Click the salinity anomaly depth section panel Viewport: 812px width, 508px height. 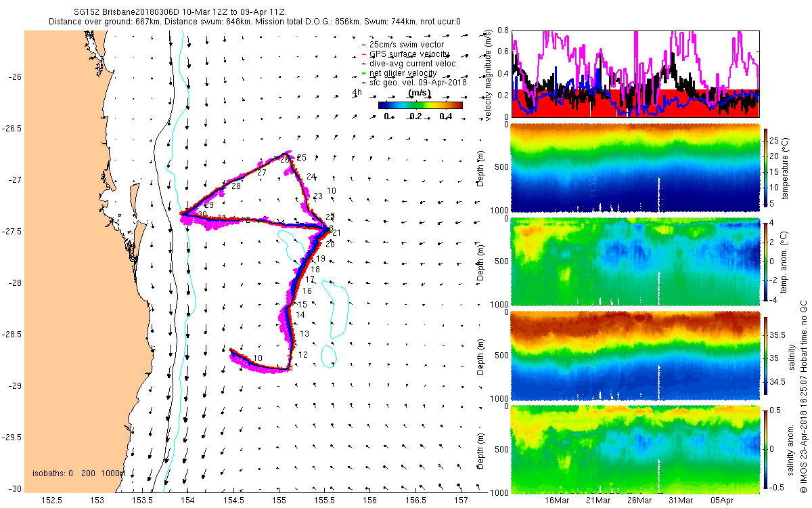coord(635,448)
